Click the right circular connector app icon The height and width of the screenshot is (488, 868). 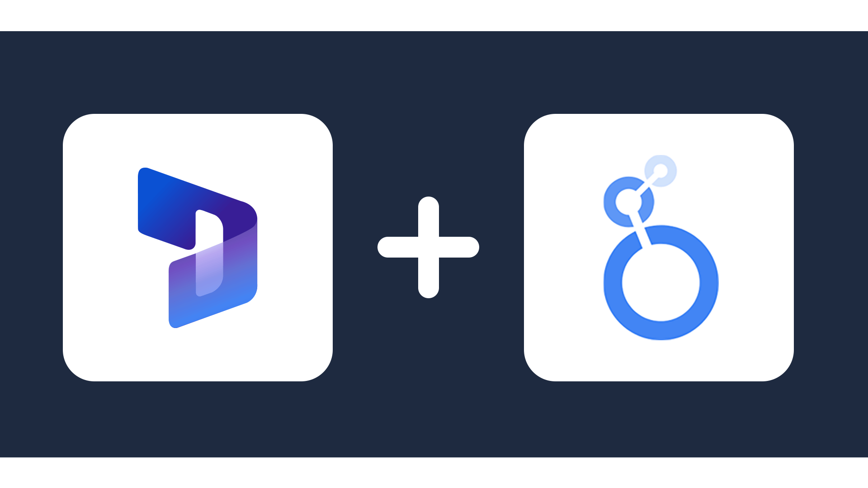coord(658,247)
